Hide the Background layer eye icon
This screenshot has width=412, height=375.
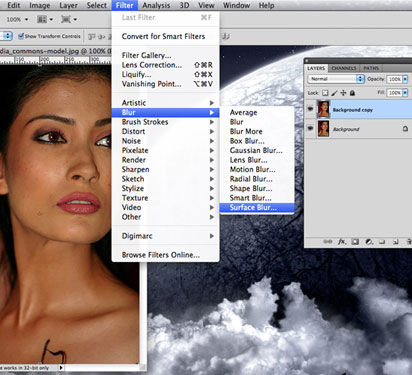[x=310, y=128]
